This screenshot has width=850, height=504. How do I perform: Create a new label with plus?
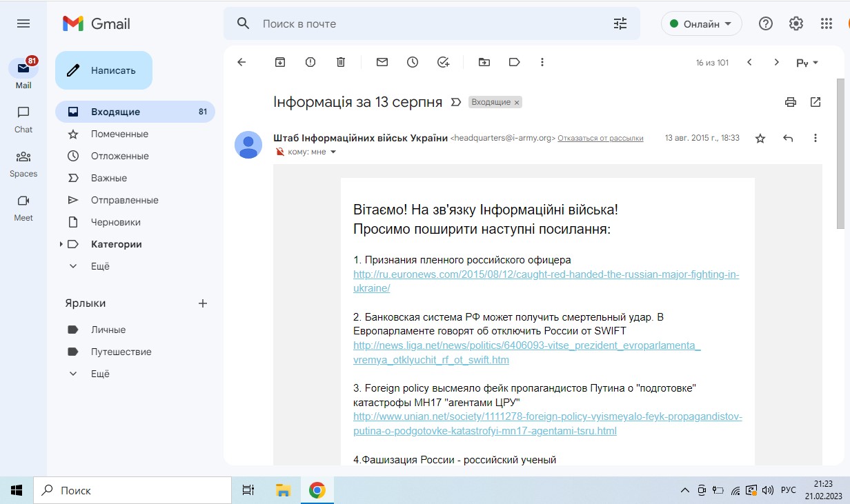tap(203, 303)
